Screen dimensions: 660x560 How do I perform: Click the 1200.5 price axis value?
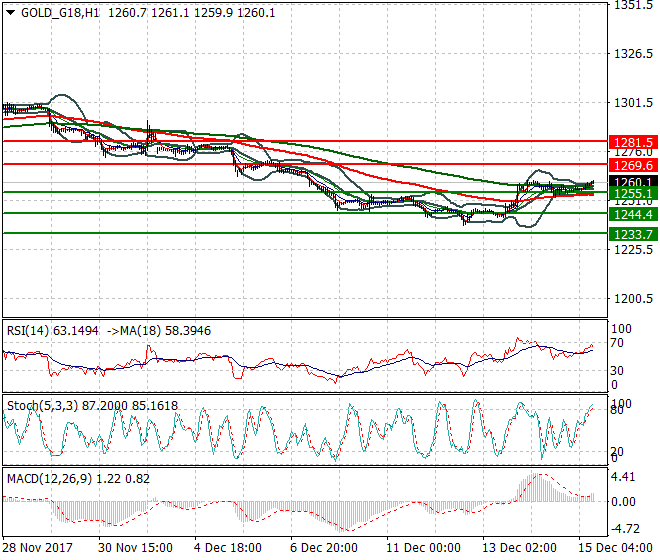(634, 299)
